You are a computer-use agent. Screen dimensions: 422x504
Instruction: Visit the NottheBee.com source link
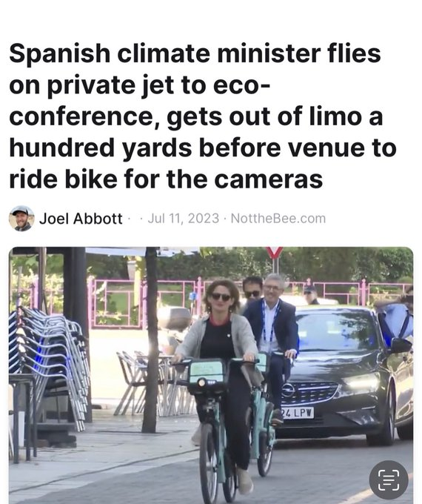pyautogui.click(x=278, y=219)
